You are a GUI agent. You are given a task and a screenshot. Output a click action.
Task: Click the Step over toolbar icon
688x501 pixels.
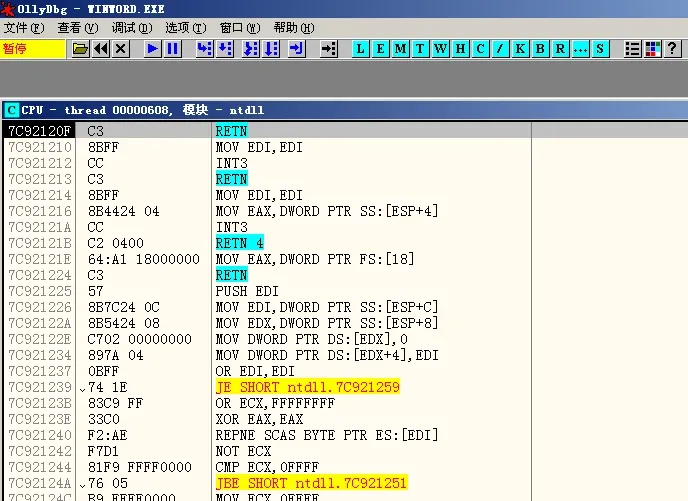(x=225, y=49)
